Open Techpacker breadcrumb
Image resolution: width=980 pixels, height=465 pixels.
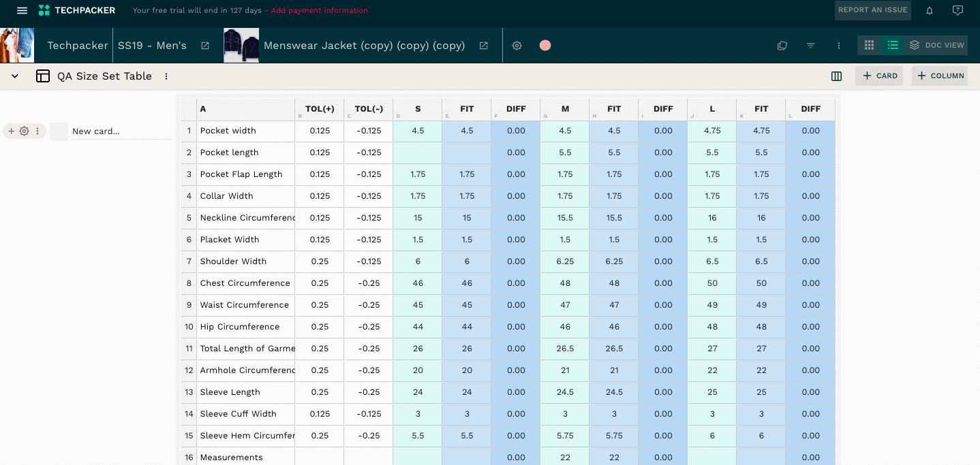click(x=78, y=46)
